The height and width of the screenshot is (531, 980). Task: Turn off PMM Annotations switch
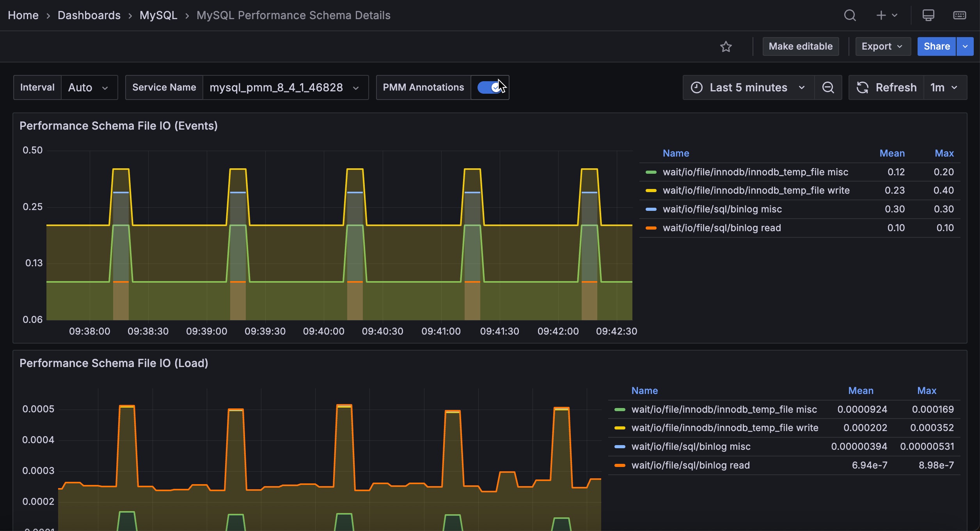pos(490,87)
